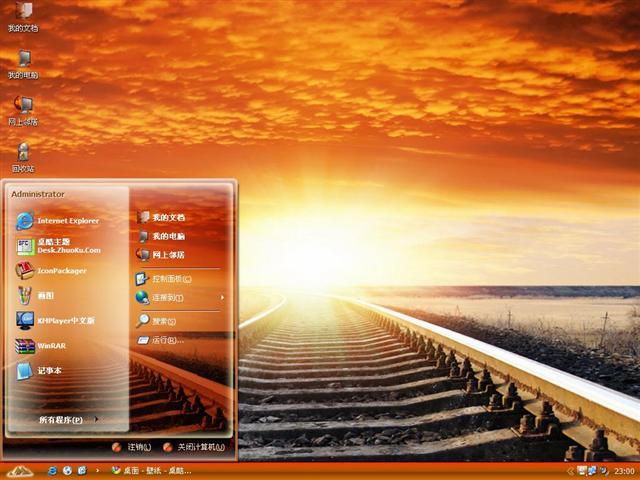Expand hidden system tray icons chevron
The width and height of the screenshot is (640, 480).
pos(571,471)
